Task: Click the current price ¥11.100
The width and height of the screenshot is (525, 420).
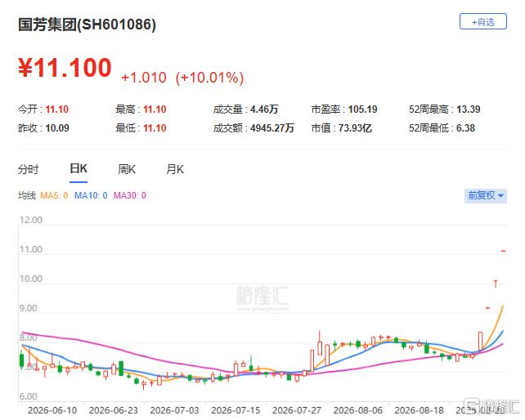Action: 65,68
